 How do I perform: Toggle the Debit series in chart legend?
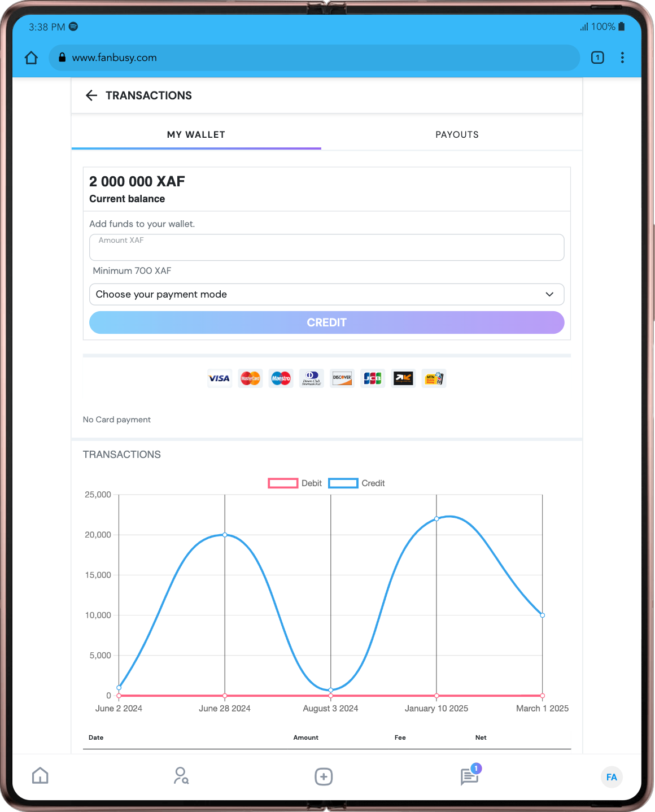coord(295,483)
